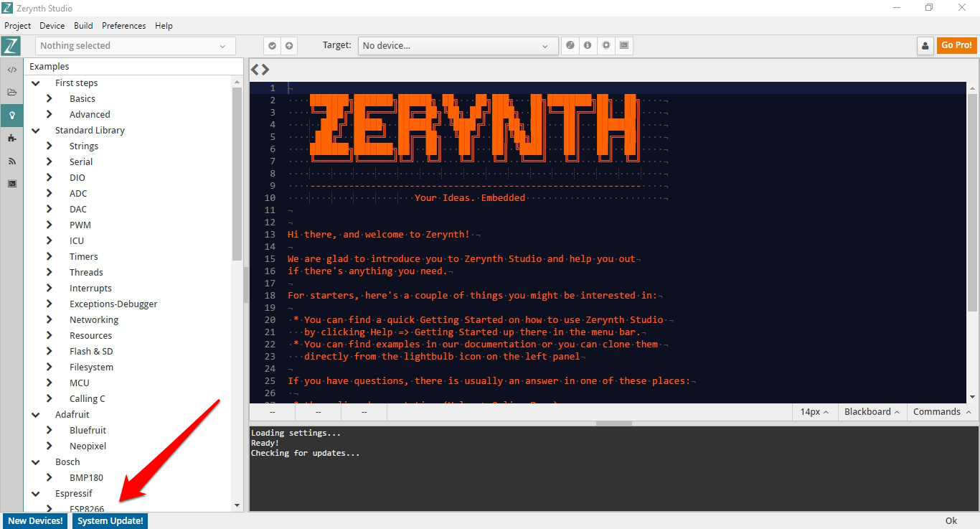Open the Blackboard theme dropdown
The height and width of the screenshot is (529, 980).
click(872, 412)
